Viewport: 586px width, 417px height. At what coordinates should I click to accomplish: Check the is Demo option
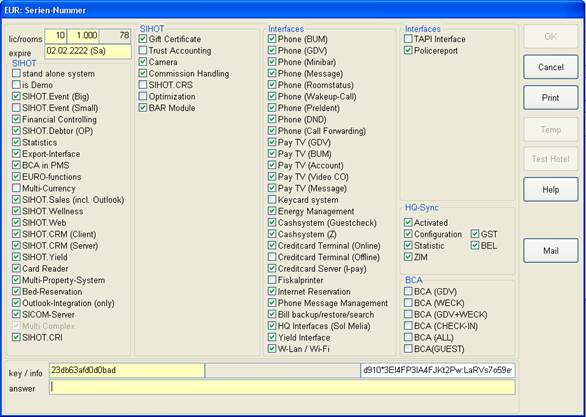[x=16, y=85]
